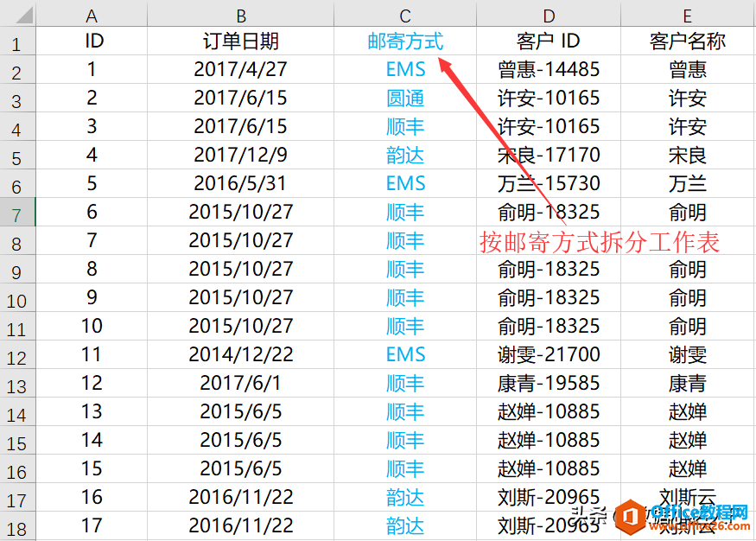Select cell '万兰-15730'
The height and width of the screenshot is (541, 756).
pos(549,183)
